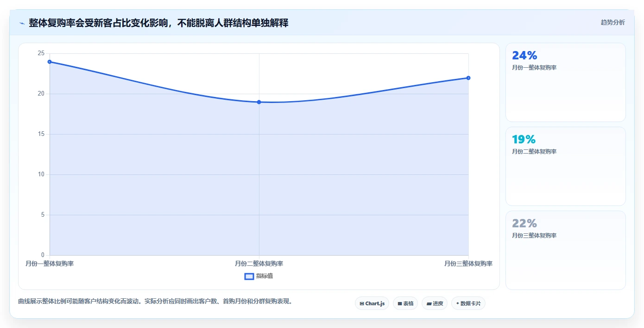
Task: Click the 趋势分析 label in the header
Action: pos(612,22)
